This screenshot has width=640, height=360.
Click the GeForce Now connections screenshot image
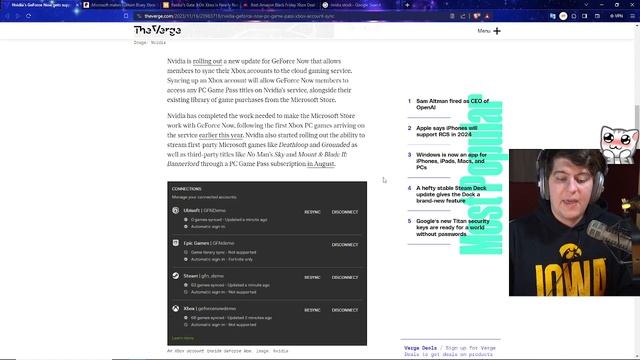point(267,263)
